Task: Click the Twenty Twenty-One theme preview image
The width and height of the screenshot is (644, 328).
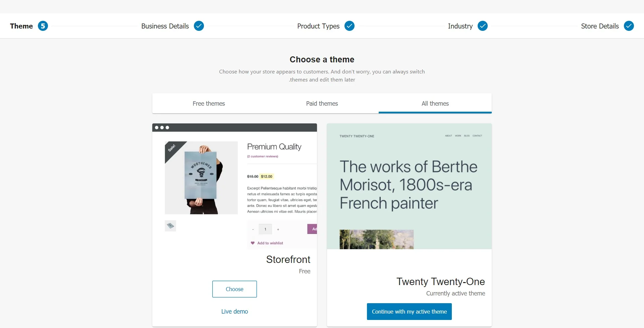Action: pos(409,186)
